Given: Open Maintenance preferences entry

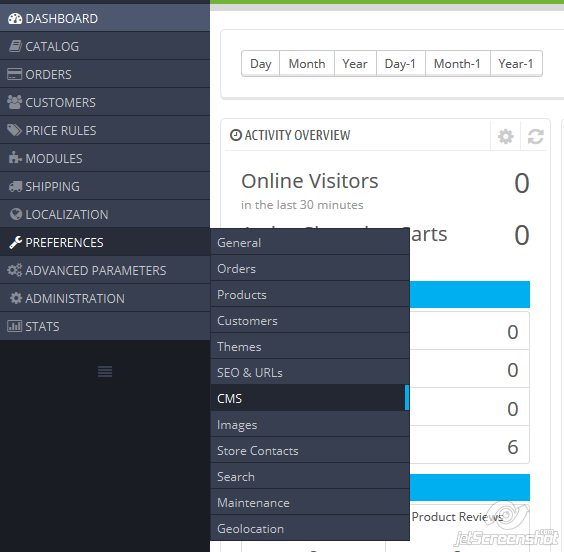Looking at the screenshot, I should click(x=310, y=503).
